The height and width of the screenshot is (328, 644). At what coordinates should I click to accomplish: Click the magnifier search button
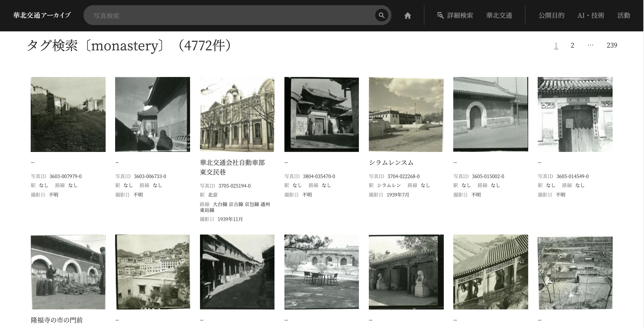[x=381, y=16]
